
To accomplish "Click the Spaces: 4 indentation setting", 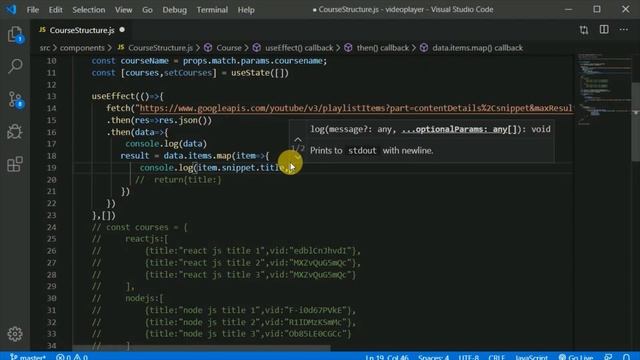I will pyautogui.click(x=433, y=357).
